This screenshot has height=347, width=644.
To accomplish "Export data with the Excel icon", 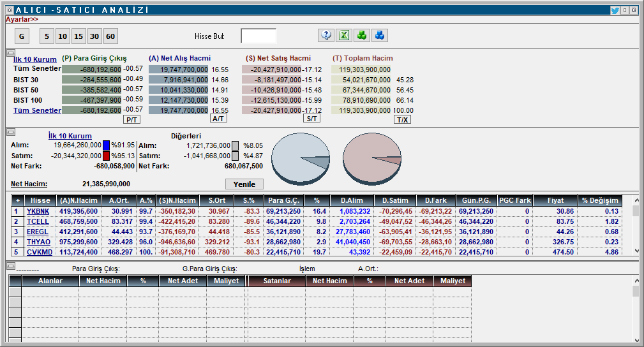I will pos(344,36).
